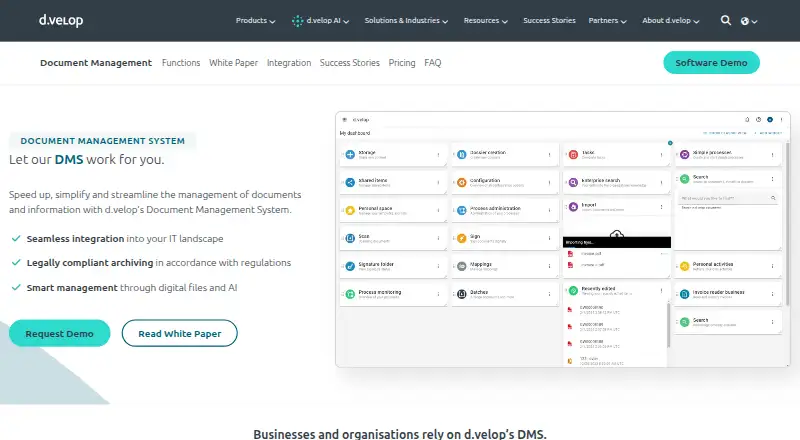
Task: Go to the Success Stories sub-nav tab
Action: point(349,63)
